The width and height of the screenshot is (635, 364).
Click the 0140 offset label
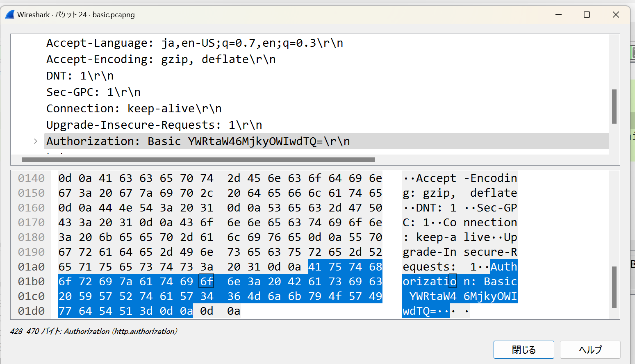pos(31,178)
